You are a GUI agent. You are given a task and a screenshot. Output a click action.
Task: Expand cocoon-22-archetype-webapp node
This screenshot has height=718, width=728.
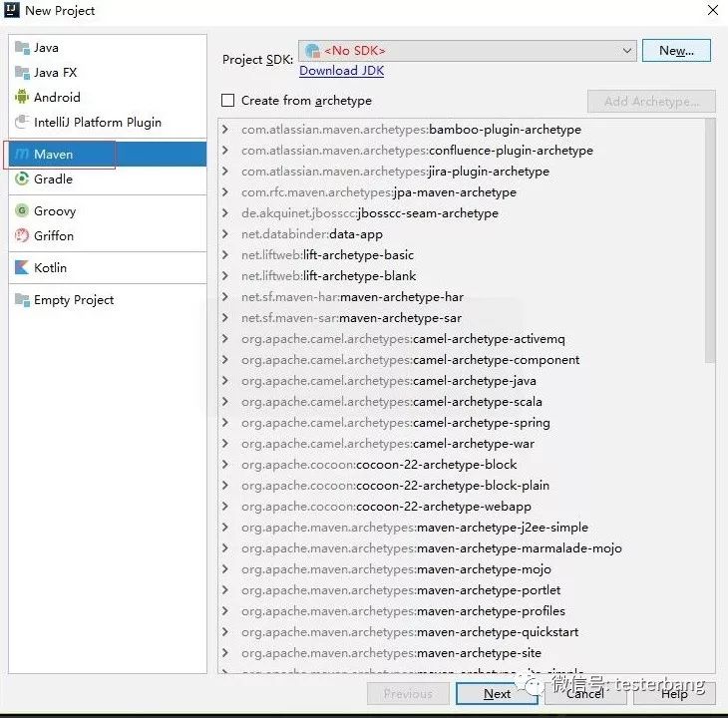[225, 506]
